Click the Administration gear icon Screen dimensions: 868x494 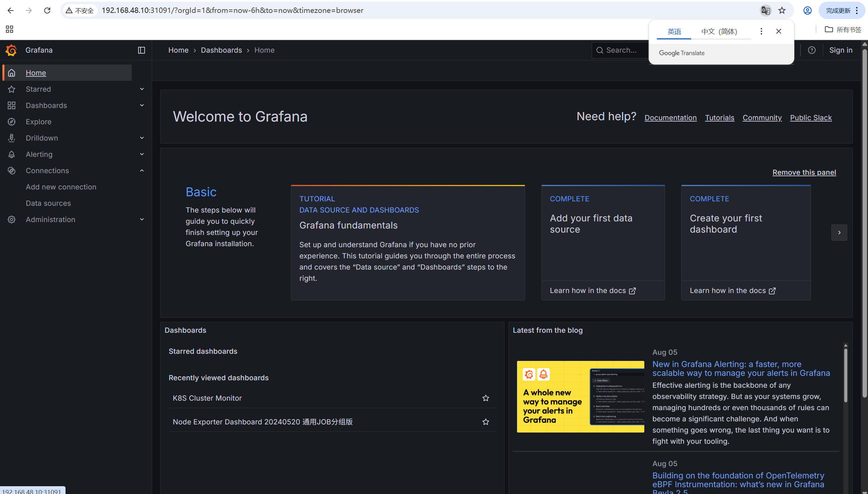[12, 219]
